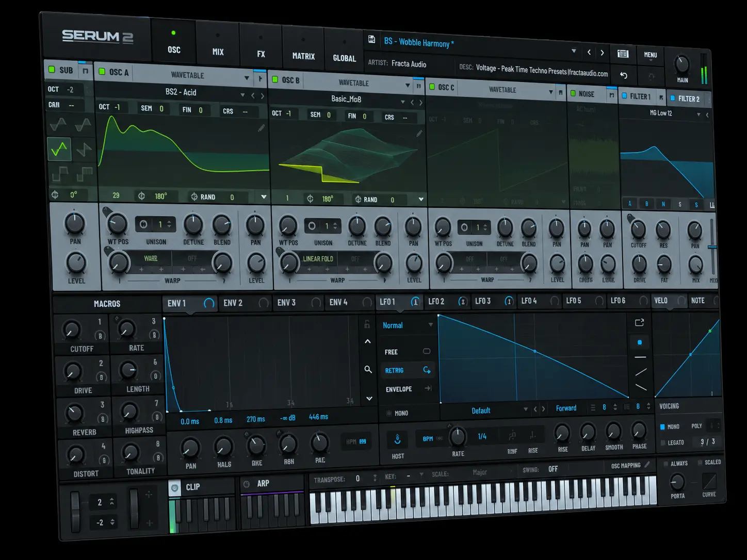This screenshot has height=560, width=747.
Task: Pop out the LFO editor window
Action: pyautogui.click(x=639, y=323)
